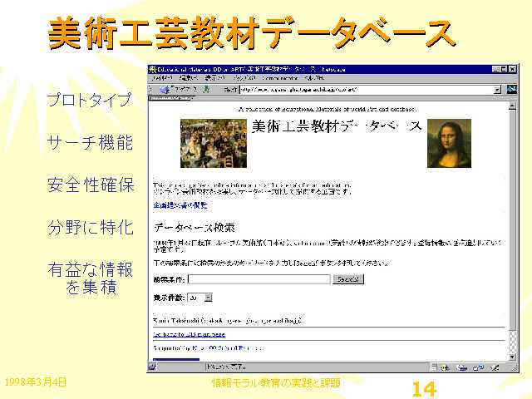Image resolution: width=532 pixels, height=399 pixels.
Task: Open the ファイル (File) menu
Action: pyautogui.click(x=161, y=78)
